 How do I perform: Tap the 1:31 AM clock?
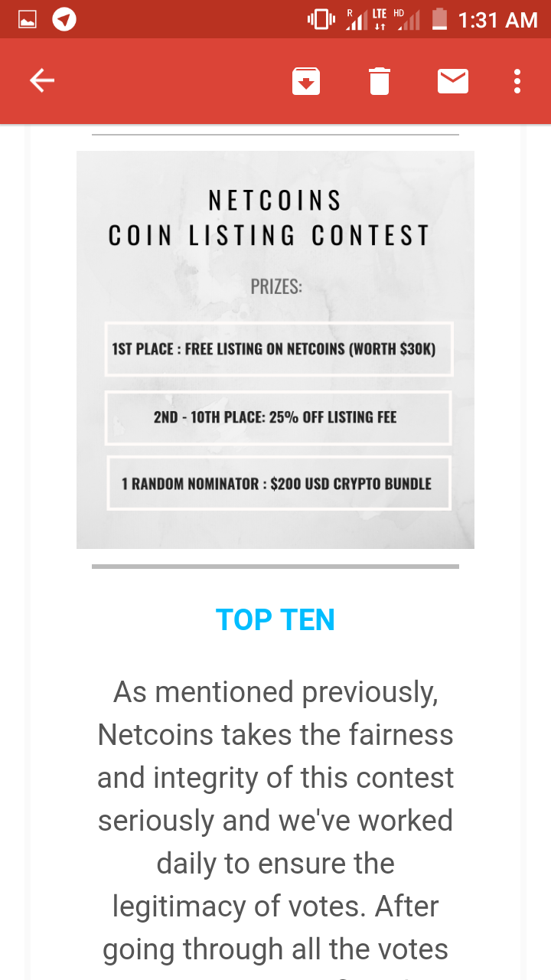tap(498, 20)
